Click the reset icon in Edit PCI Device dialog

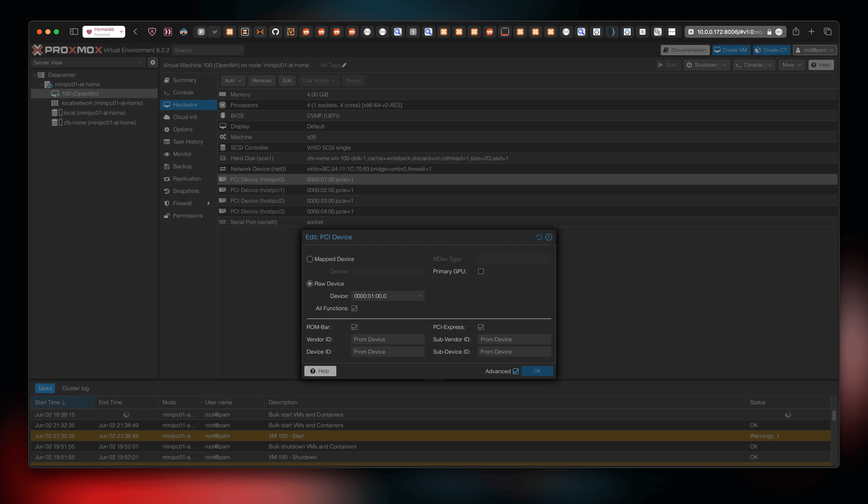[539, 237]
